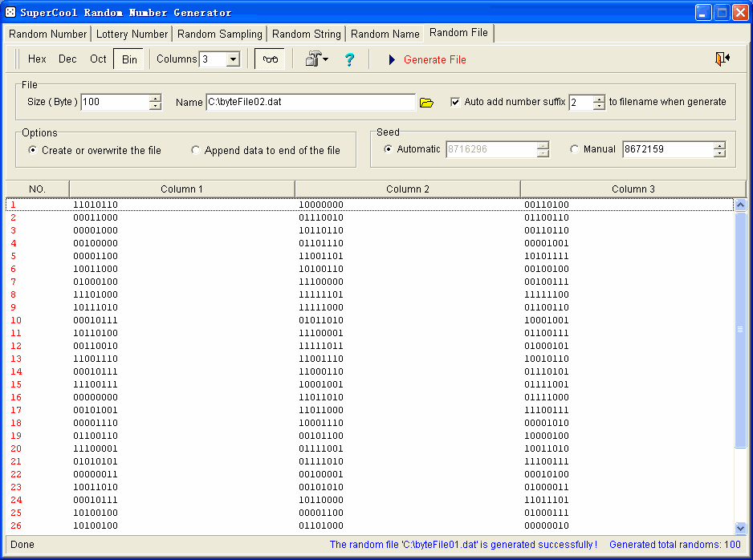Select the Manual seed option
Image resolution: width=753 pixels, height=560 pixels.
point(574,149)
